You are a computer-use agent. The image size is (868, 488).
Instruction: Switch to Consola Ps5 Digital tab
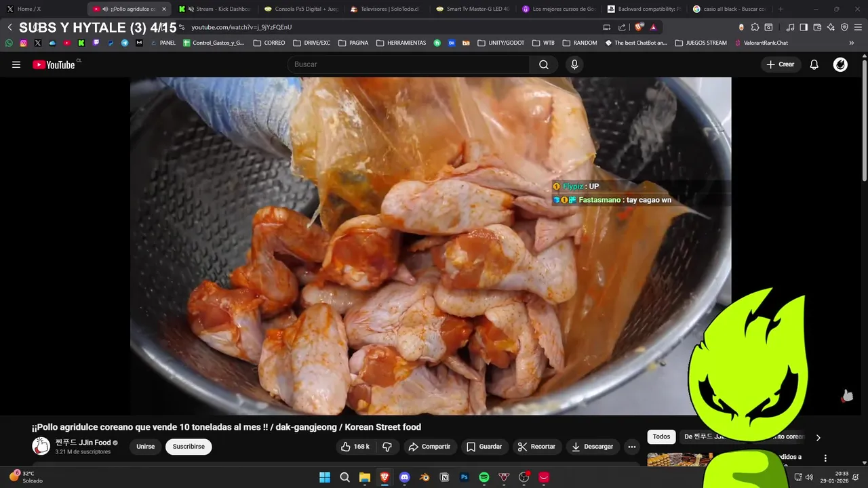click(301, 9)
